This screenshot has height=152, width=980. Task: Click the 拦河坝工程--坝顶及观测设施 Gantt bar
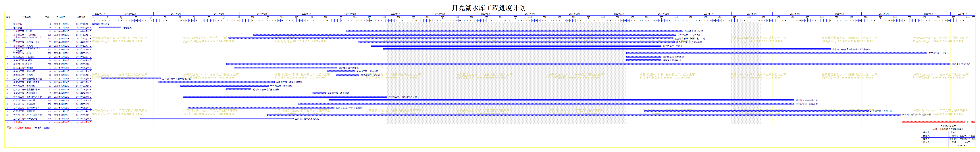pyautogui.click(x=584, y=115)
